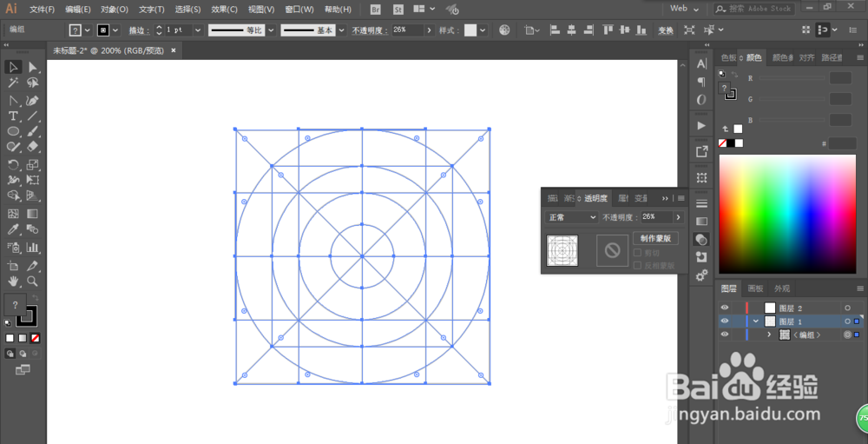This screenshot has width=868, height=444.
Task: Open the Paragraph panel icon
Action: tap(701, 82)
